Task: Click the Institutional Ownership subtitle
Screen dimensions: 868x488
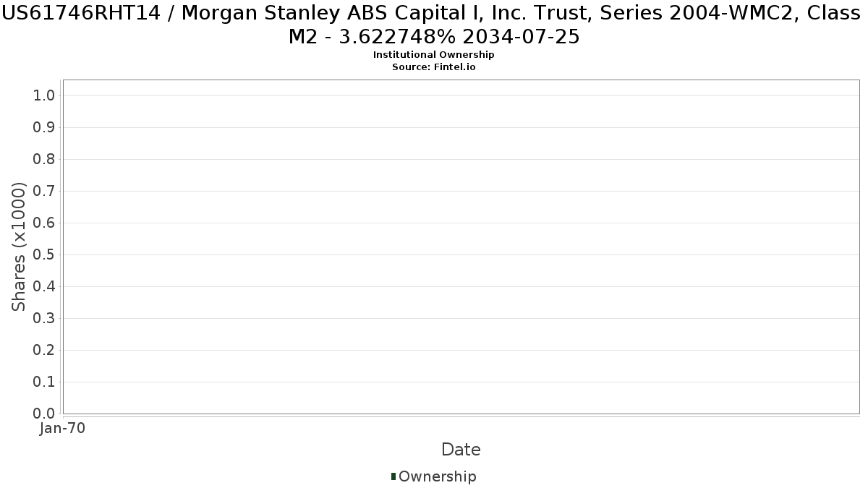Action: [x=434, y=55]
